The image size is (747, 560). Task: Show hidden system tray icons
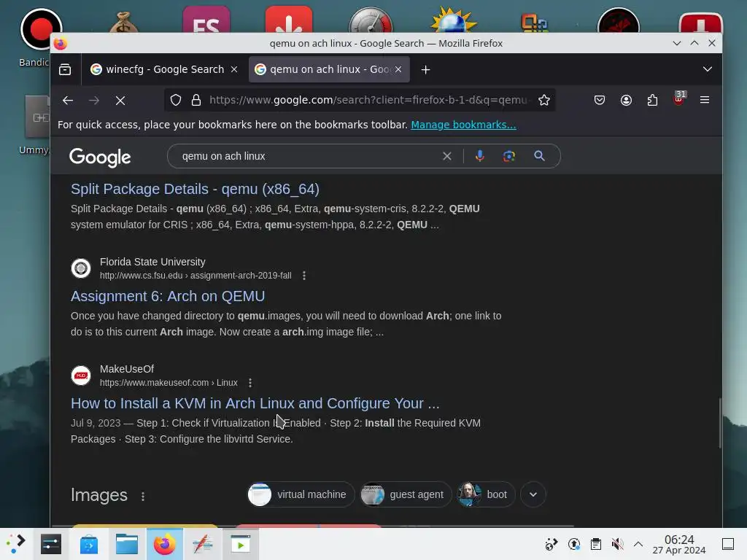click(638, 544)
